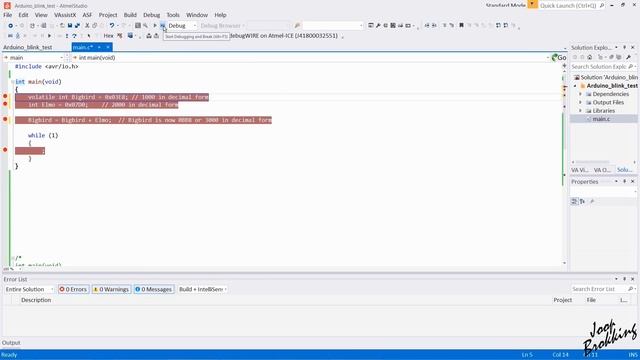The width and height of the screenshot is (640, 360).
Task: Open the main scope dropdown
Action: pyautogui.click(x=33, y=58)
